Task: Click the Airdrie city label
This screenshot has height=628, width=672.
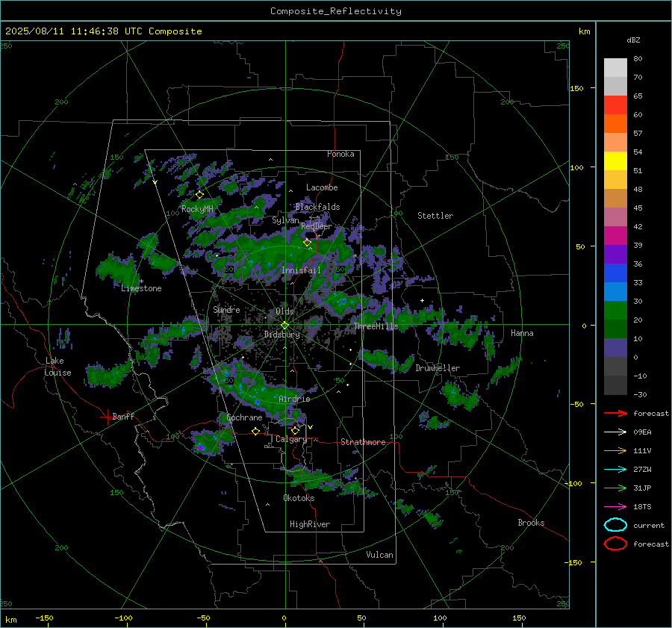Action: coord(294,399)
